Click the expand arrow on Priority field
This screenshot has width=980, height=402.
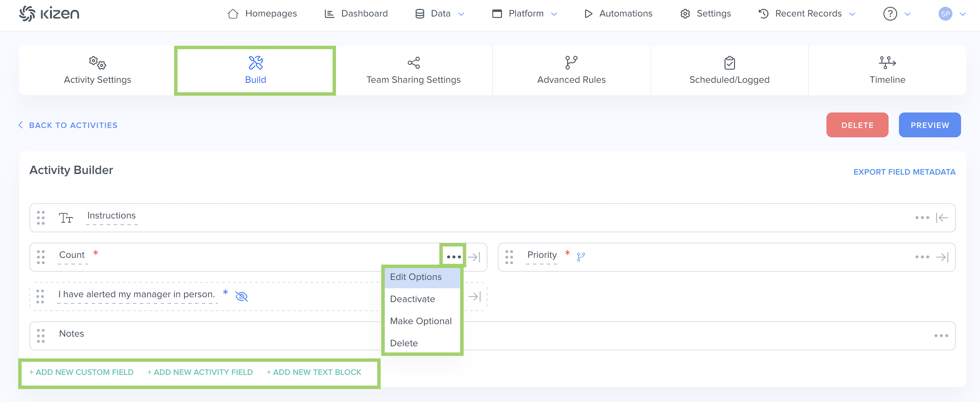(942, 257)
